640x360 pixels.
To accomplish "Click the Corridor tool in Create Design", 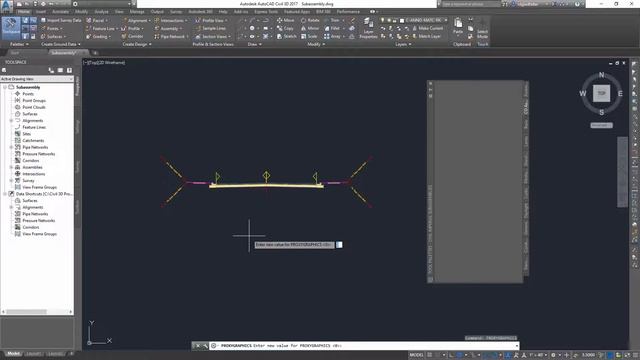I will pyautogui.click(x=132, y=36).
